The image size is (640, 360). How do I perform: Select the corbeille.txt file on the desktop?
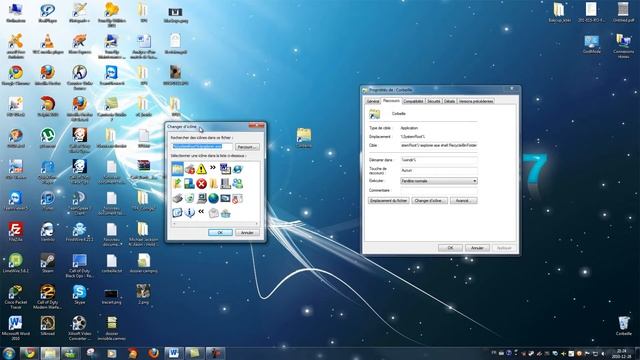(111, 263)
